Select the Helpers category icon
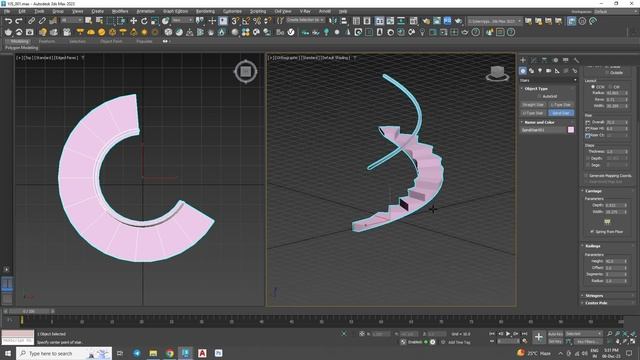The width and height of the screenshot is (640, 360). 557,71
